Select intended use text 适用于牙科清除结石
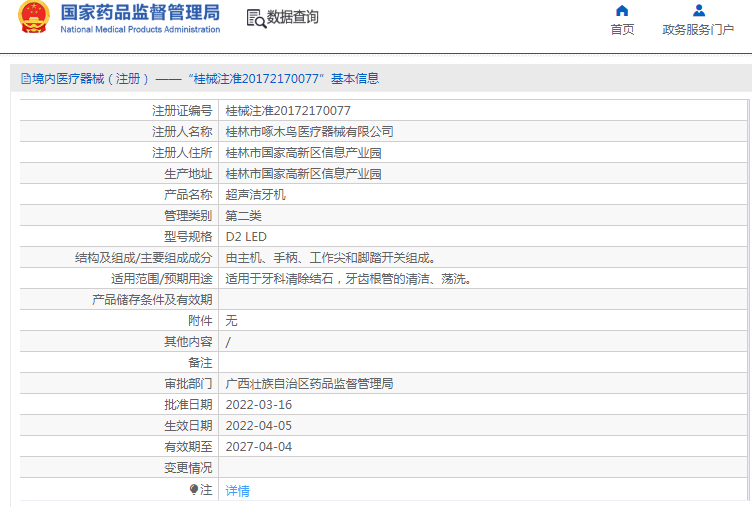This screenshot has height=507, width=752. [279, 279]
